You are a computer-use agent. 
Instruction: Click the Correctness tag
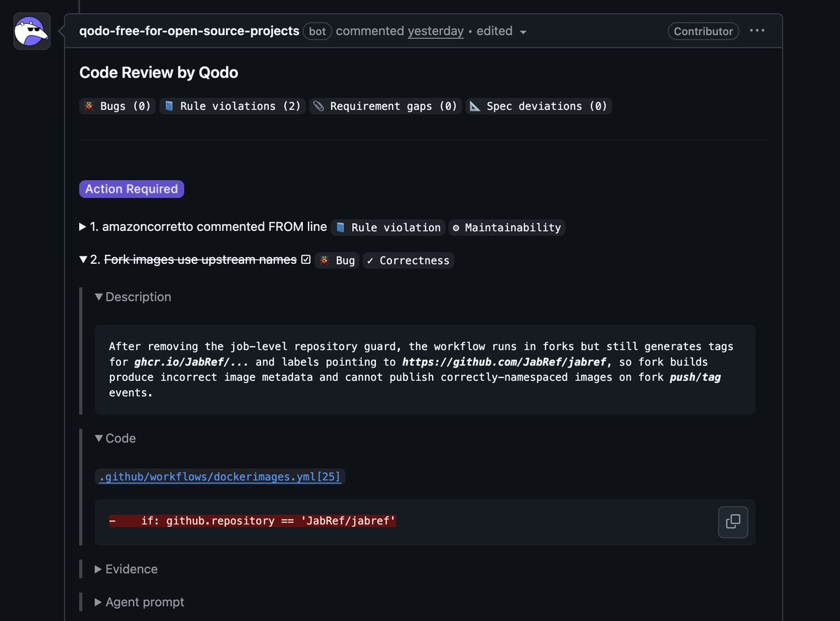(x=408, y=260)
